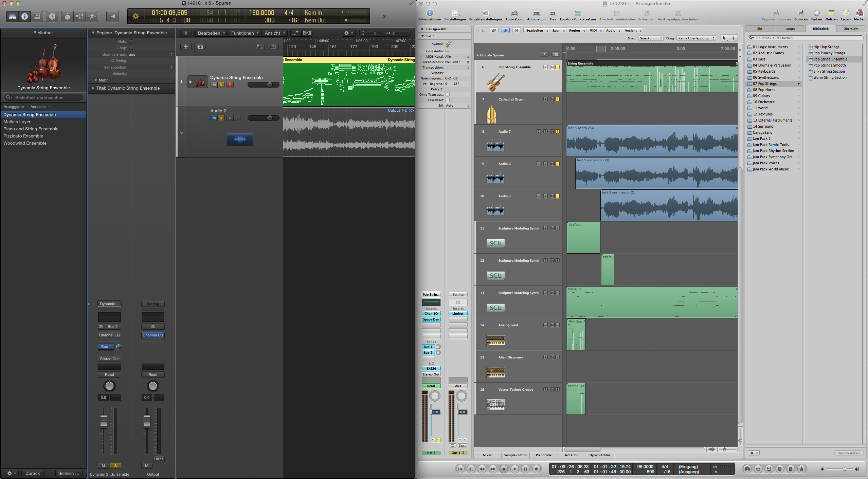Collapse the Region Dynamic String Ensemble section
Image resolution: width=868 pixels, height=479 pixels.
tap(93, 33)
